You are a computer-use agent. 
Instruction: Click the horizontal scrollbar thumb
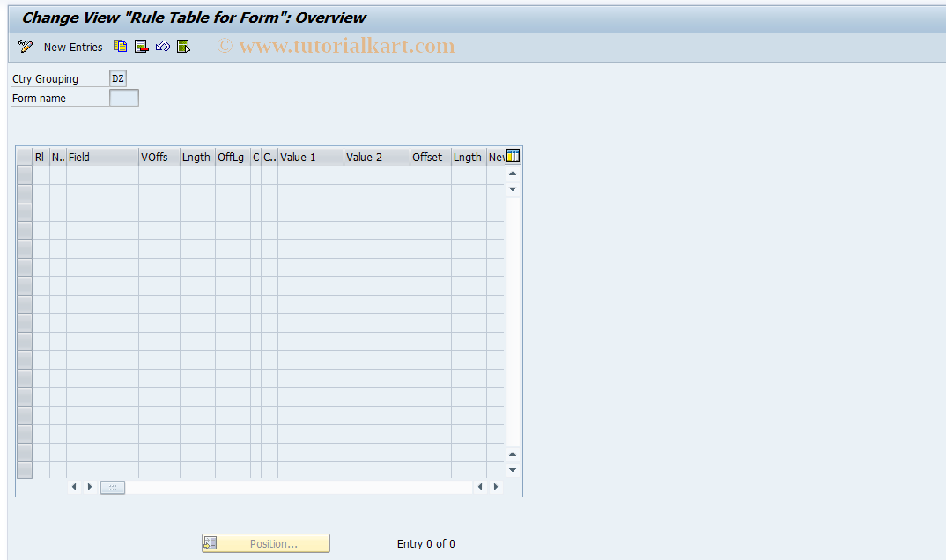113,487
